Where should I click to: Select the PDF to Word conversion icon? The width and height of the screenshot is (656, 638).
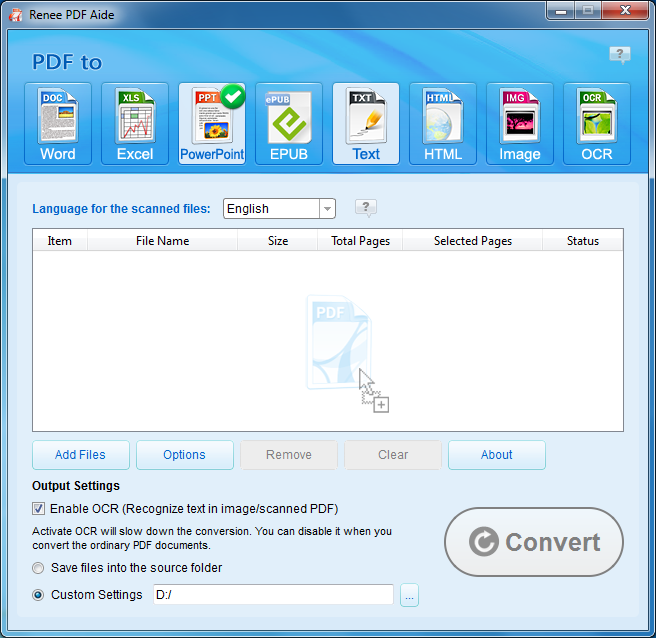(x=58, y=123)
